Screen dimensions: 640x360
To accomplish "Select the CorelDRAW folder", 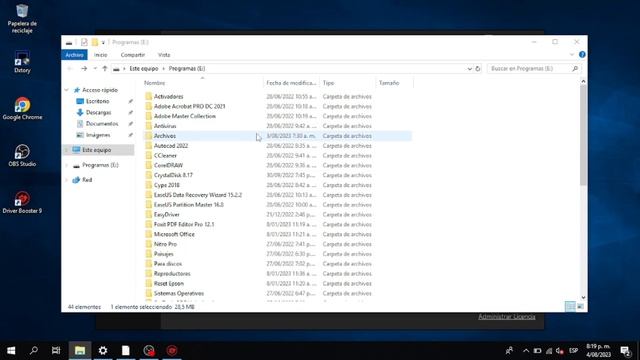I will tap(168, 165).
